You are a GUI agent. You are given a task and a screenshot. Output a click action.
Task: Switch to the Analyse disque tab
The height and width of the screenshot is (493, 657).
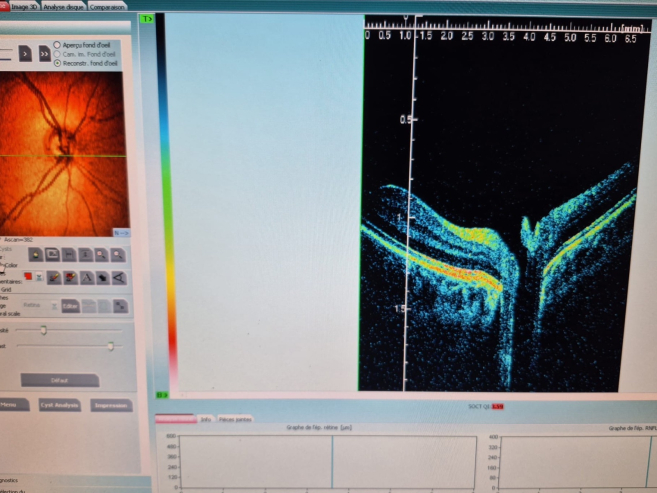pos(63,7)
